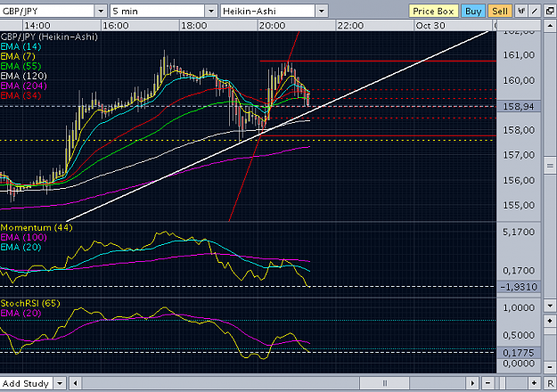Click the Buy button

473,11
